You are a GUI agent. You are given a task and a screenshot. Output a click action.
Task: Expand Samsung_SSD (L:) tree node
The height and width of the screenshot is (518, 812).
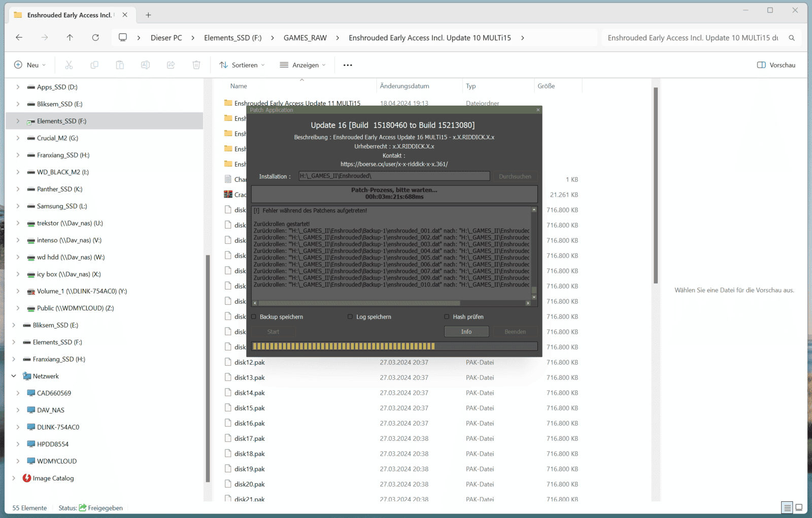[18, 206]
